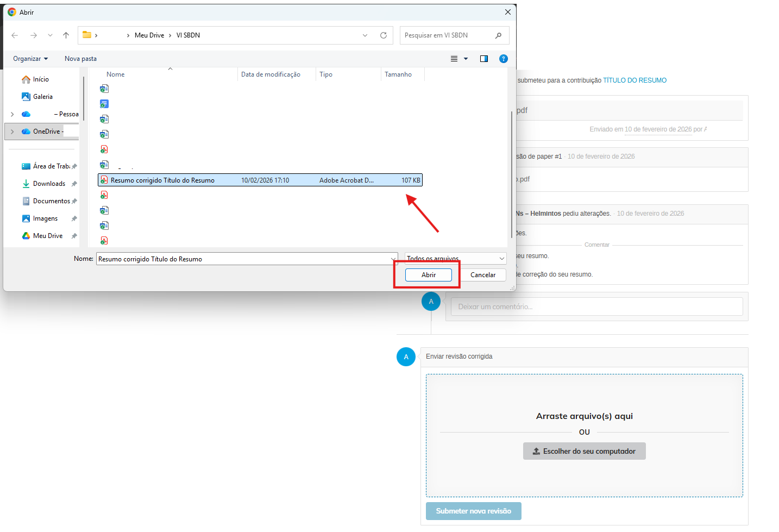
Task: Select Resumo corrigido Título do Resumo file
Action: point(162,180)
